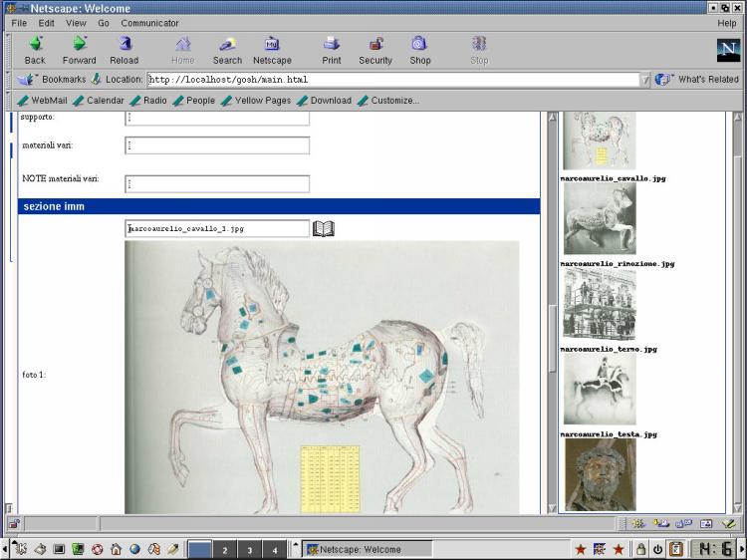This screenshot has height=560, width=747.
Task: Click the Netscape N logo icon
Action: [x=728, y=50]
